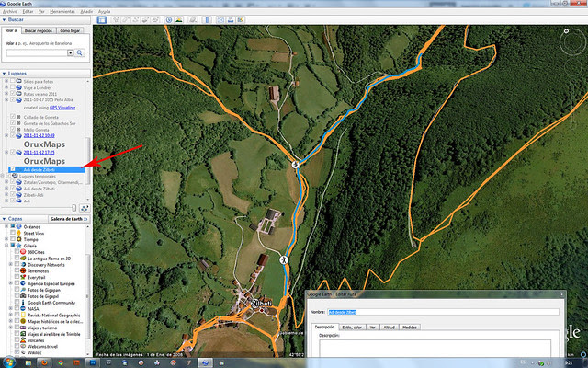The height and width of the screenshot is (368, 588).
Task: Click the Print toolbar icon
Action: point(231,20)
